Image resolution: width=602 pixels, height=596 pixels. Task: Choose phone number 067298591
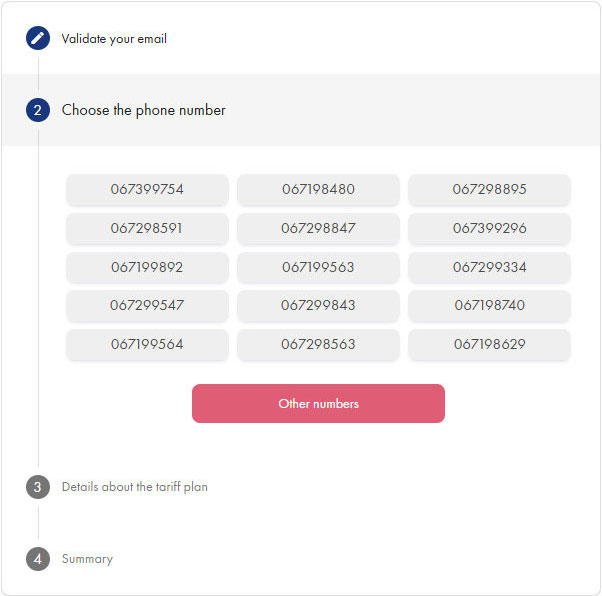coord(147,228)
